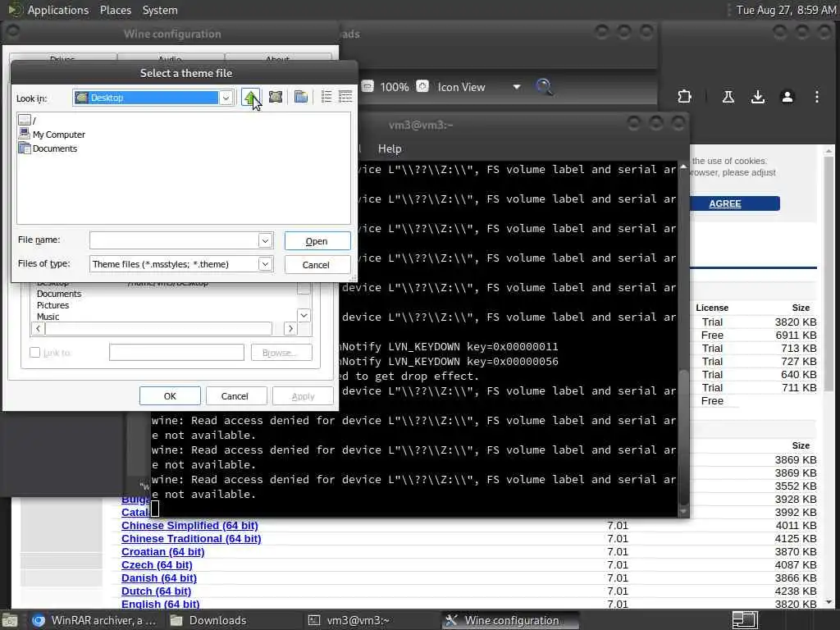Expand the Look in Desktop dropdown

point(226,98)
